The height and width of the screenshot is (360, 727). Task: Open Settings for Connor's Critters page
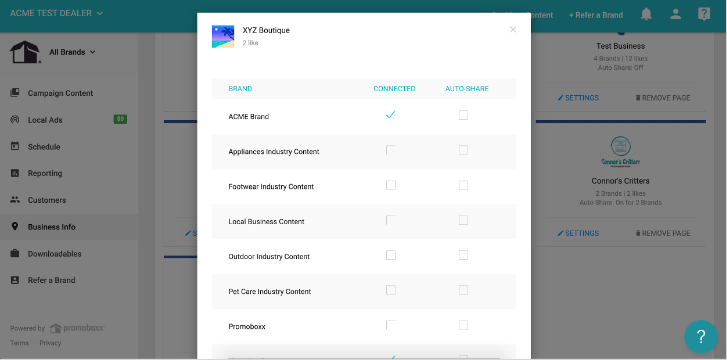click(578, 233)
